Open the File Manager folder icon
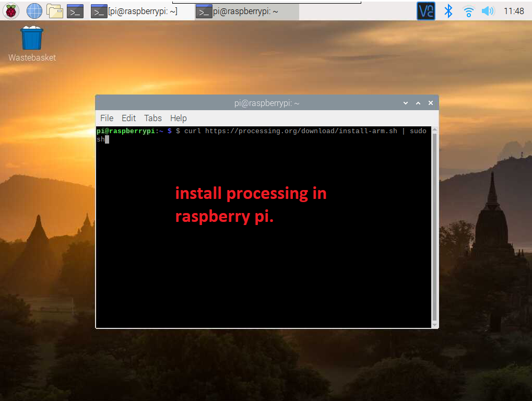 55,10
